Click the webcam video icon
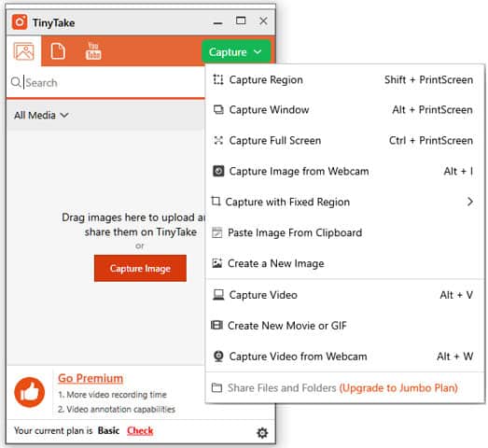488x448 pixels. point(218,357)
